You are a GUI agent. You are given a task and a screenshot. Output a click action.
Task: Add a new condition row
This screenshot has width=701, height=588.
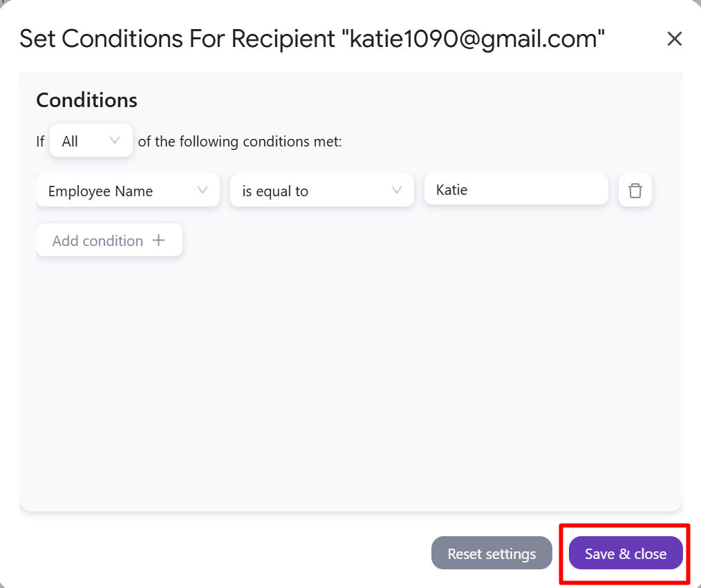(x=109, y=240)
